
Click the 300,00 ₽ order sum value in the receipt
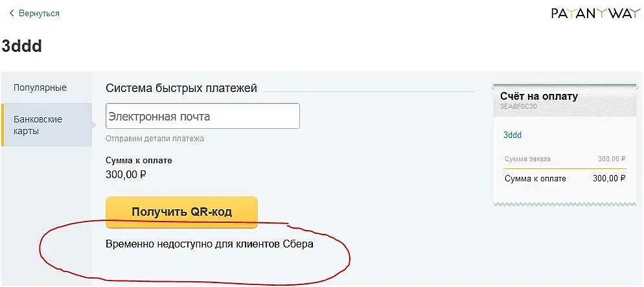pyautogui.click(x=611, y=159)
